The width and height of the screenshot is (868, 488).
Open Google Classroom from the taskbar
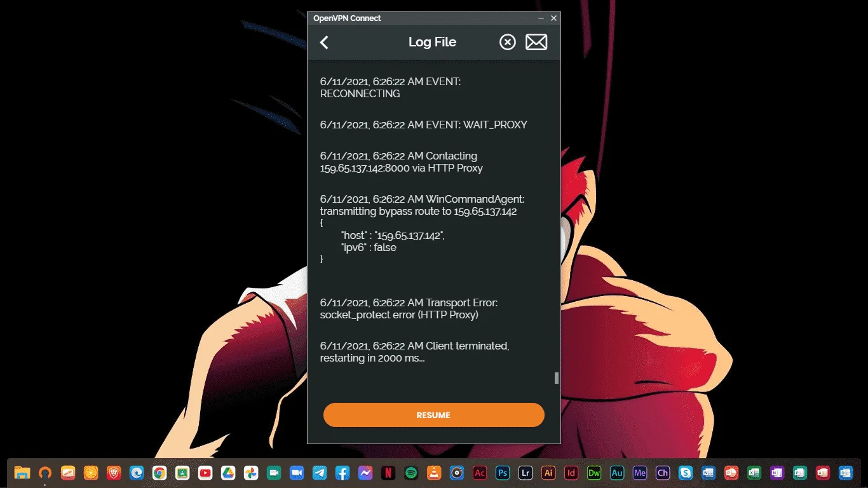[182, 473]
